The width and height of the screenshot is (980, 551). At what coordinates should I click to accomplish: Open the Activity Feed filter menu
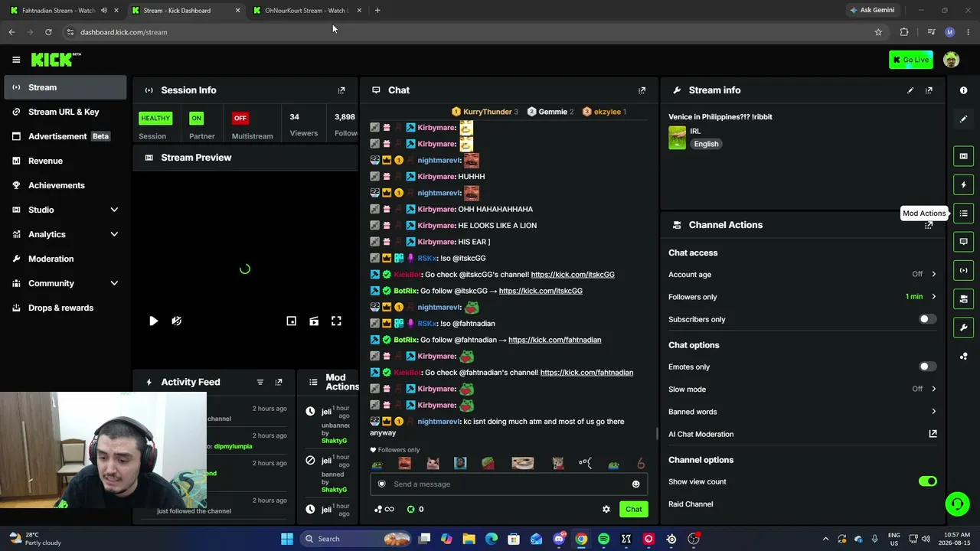pyautogui.click(x=260, y=382)
